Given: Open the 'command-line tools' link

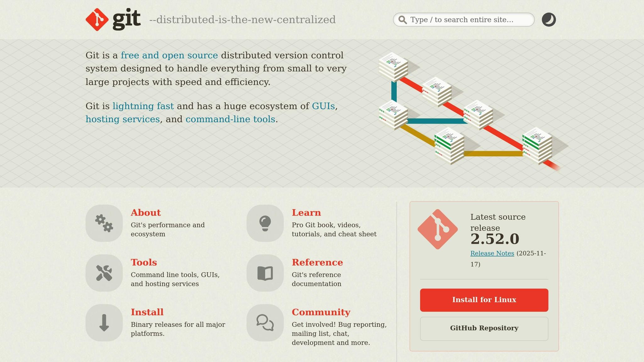Looking at the screenshot, I should pyautogui.click(x=230, y=119).
